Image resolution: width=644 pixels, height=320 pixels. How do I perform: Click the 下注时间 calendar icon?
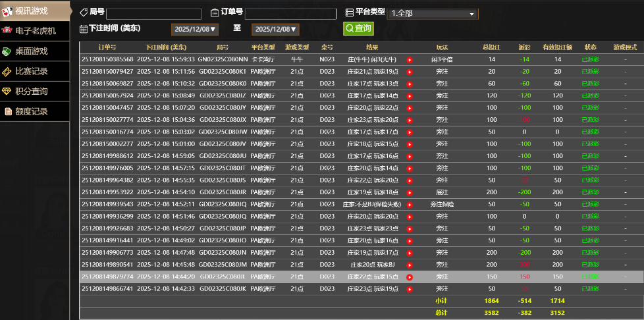83,29
